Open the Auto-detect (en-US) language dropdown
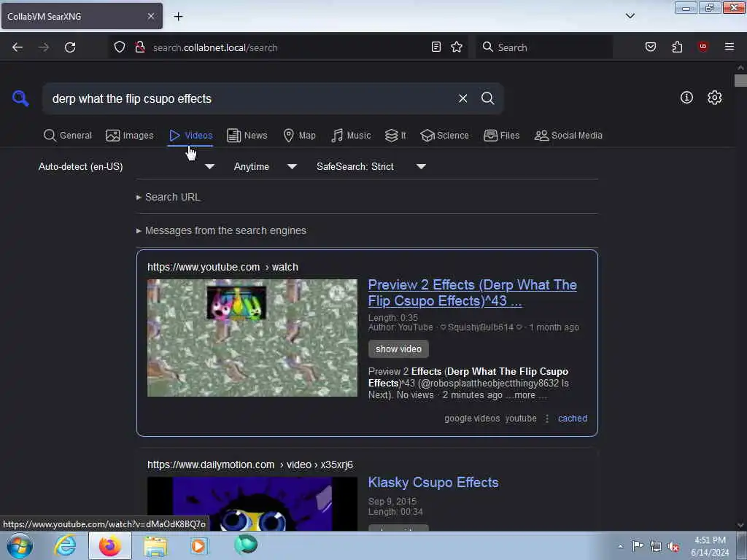 (x=126, y=167)
